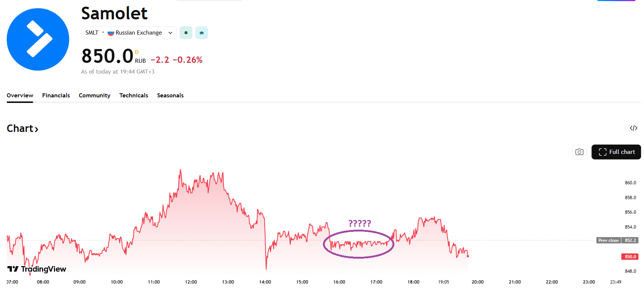Open the Community tab
The image size is (644, 288).
[94, 96]
